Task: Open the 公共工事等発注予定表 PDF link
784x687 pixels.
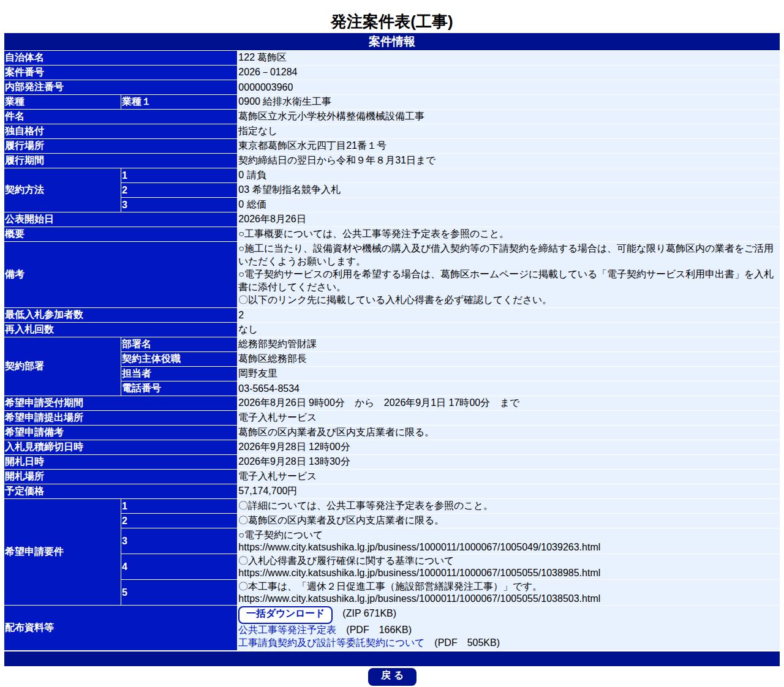Action: tap(287, 629)
